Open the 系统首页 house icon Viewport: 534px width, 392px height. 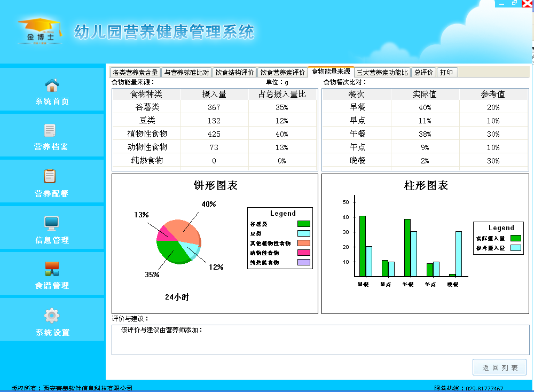pyautogui.click(x=52, y=85)
